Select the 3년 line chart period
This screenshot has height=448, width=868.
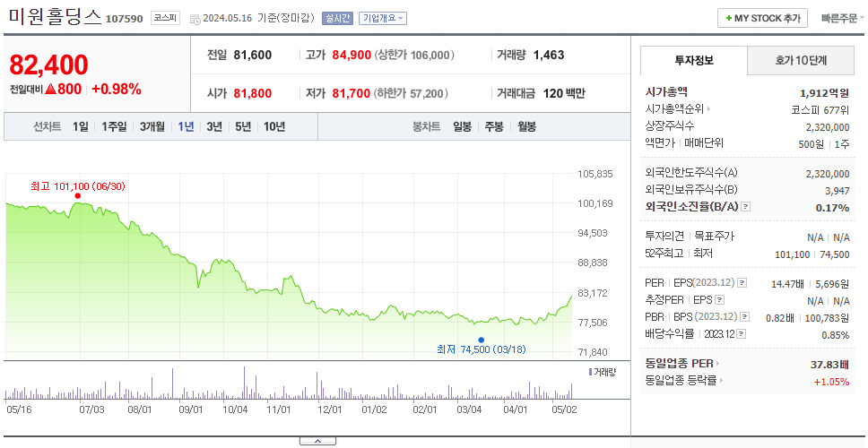point(214,126)
